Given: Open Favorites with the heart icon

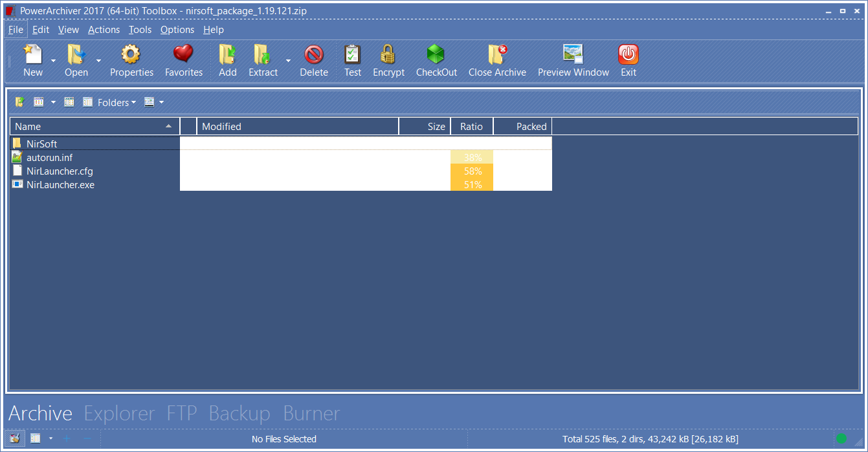Looking at the screenshot, I should coord(184,54).
